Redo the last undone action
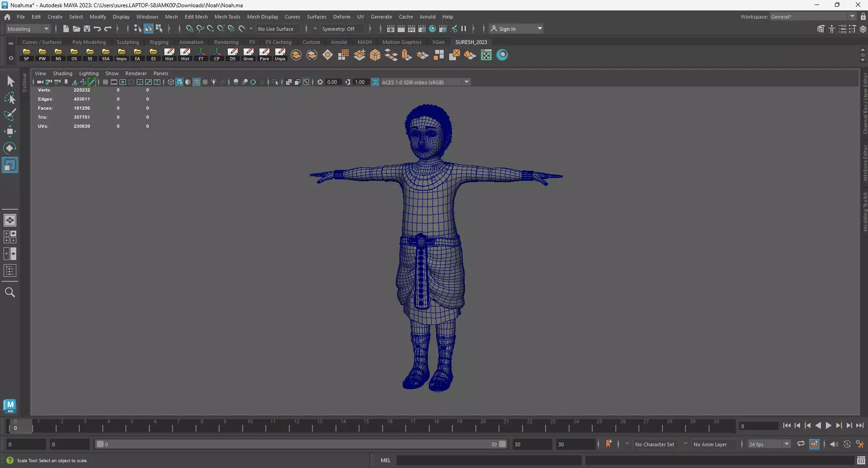 click(108, 29)
